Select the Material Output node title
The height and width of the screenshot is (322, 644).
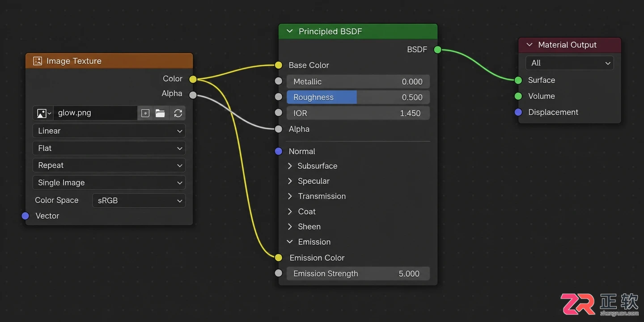pyautogui.click(x=567, y=45)
